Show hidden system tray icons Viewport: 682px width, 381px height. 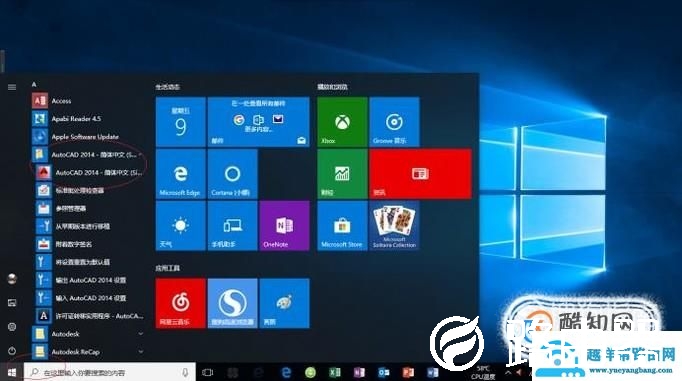click(x=508, y=372)
